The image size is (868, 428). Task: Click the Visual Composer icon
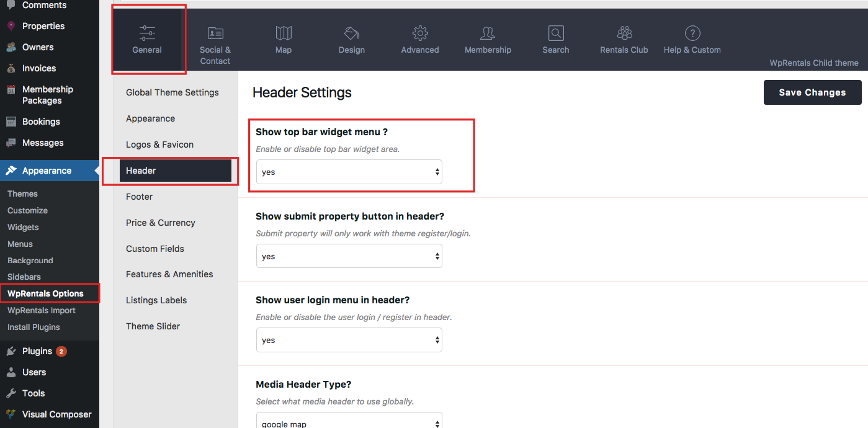[x=11, y=414]
